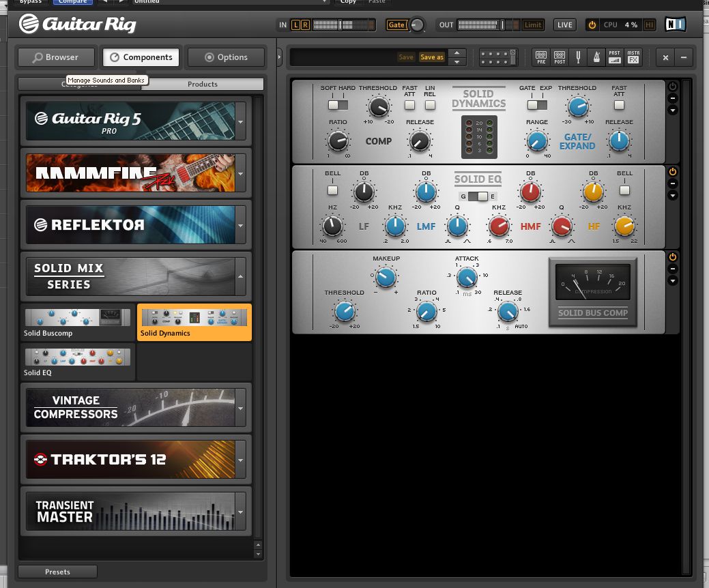The width and height of the screenshot is (709, 588).
Task: Click the Save as button
Action: [x=432, y=57]
